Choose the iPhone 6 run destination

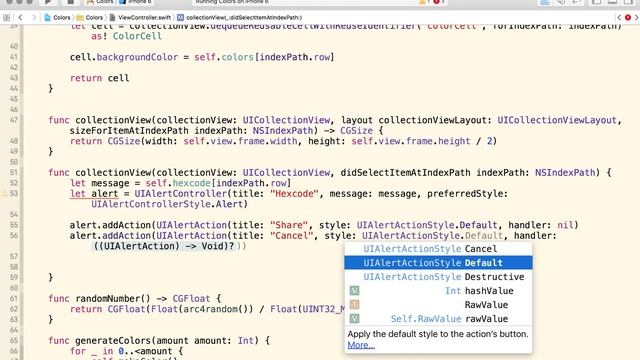pyautogui.click(x=135, y=2)
